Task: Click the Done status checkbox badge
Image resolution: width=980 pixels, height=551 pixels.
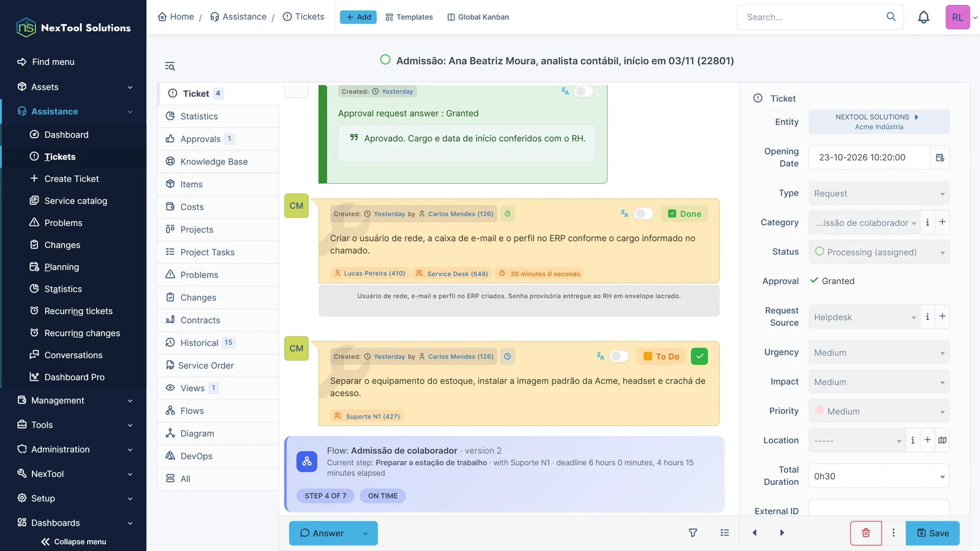Action: coord(685,214)
